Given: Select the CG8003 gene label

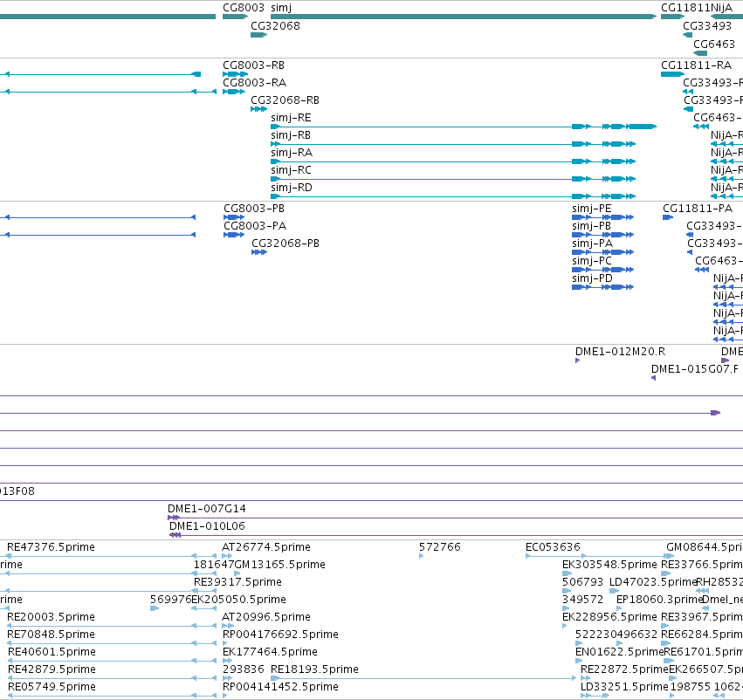Looking at the screenshot, I should [x=244, y=8].
